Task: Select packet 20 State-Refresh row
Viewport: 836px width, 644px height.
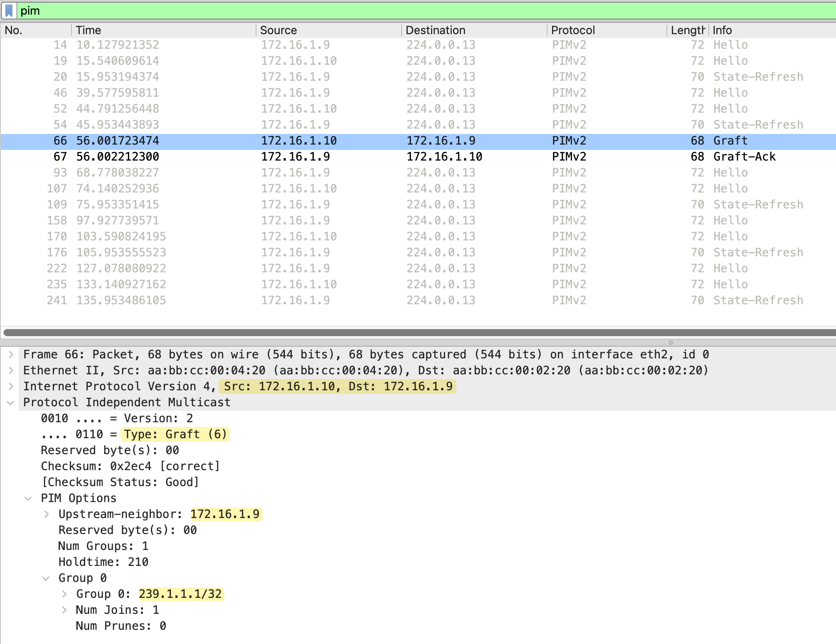Action: 399,77
